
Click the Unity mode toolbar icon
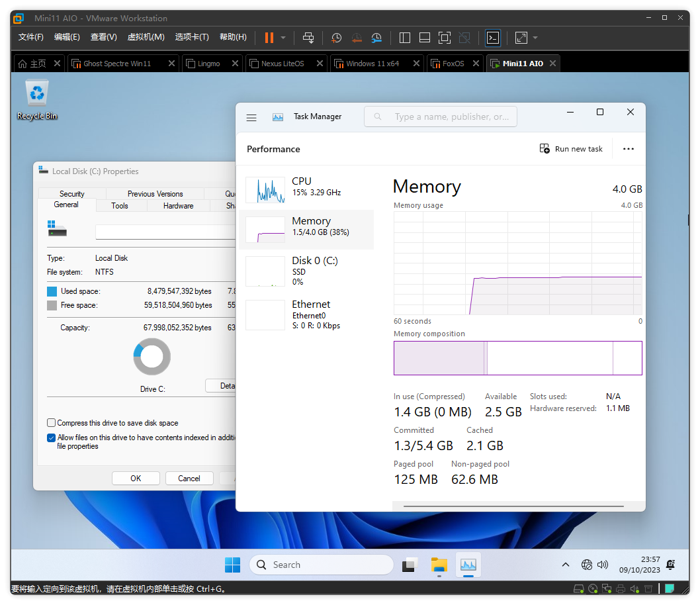pos(464,38)
